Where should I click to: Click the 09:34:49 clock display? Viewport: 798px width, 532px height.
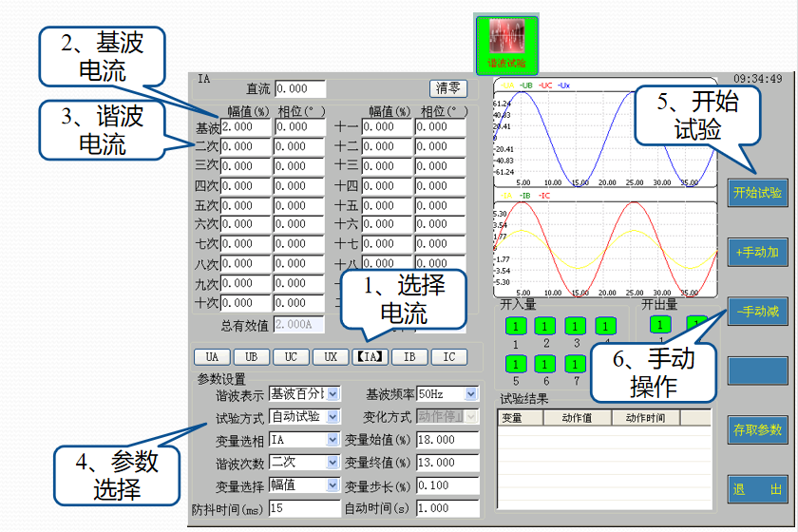click(x=757, y=79)
